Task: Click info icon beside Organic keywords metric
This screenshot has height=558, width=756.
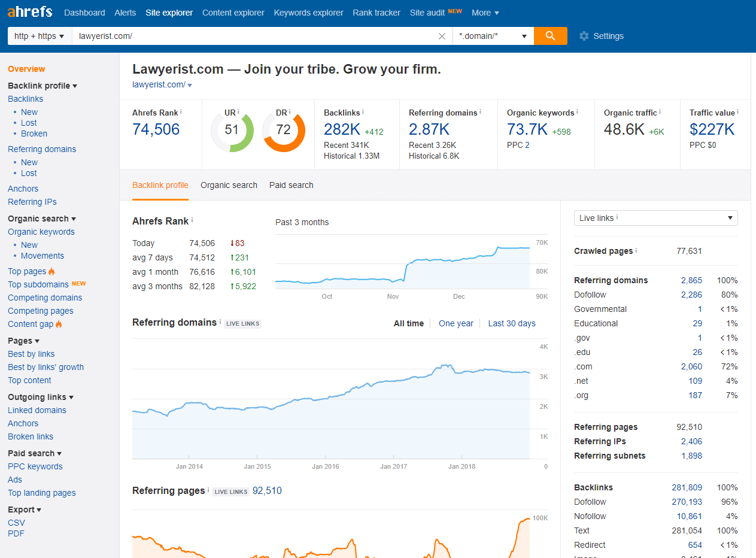Action: pyautogui.click(x=577, y=112)
